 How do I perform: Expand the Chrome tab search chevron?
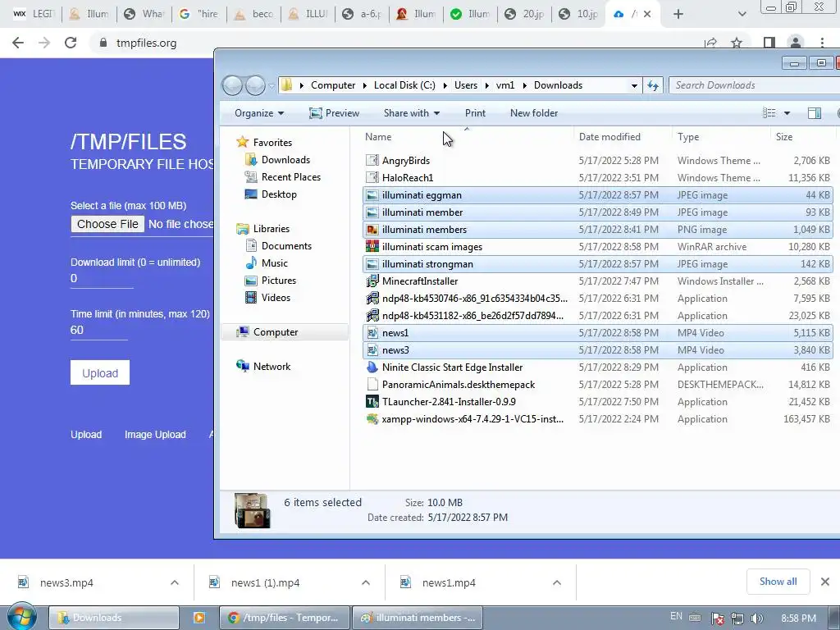[742, 14]
